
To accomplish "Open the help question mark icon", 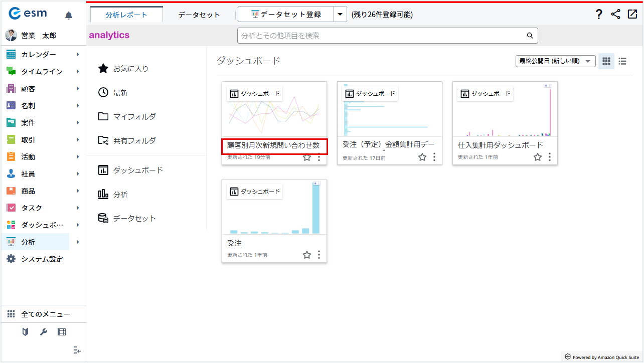I will 598,15.
